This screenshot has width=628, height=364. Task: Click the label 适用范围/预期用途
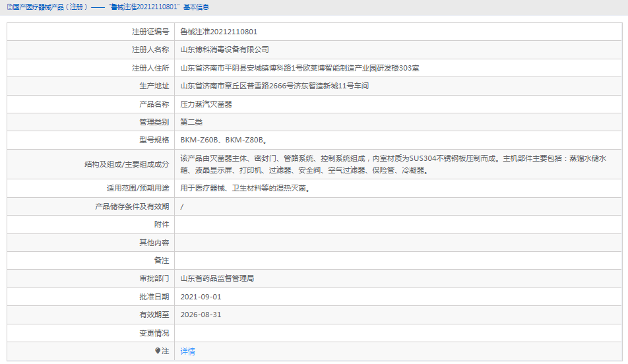pyautogui.click(x=138, y=188)
